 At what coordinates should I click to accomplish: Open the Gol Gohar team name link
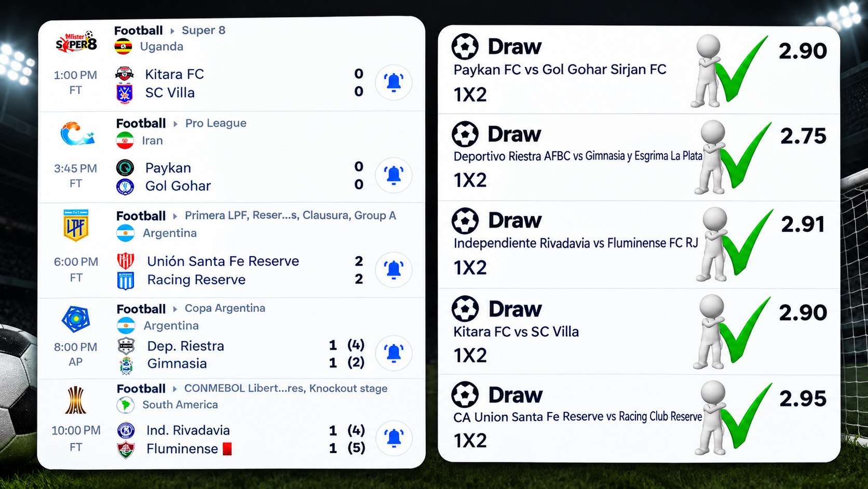[178, 186]
